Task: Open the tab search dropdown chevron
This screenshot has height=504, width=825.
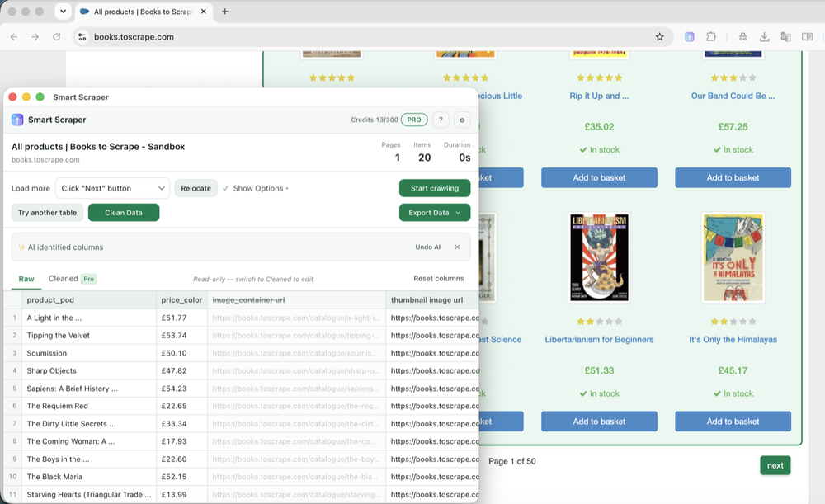Action: [63, 11]
